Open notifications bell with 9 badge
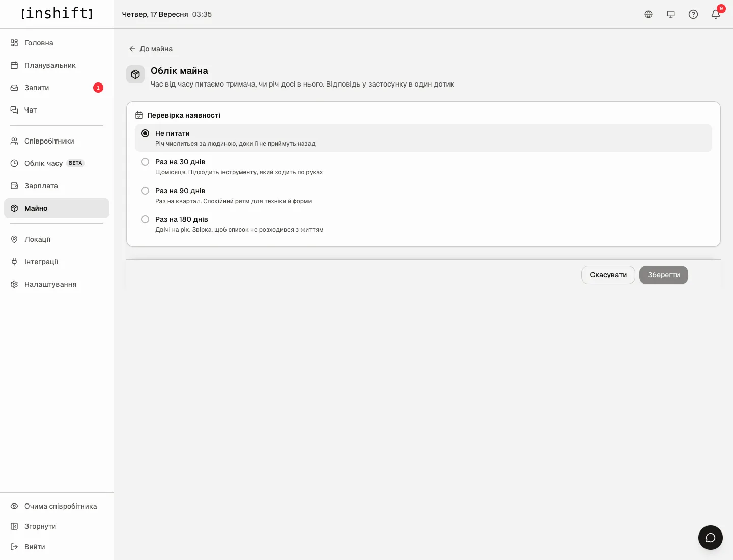The image size is (733, 560). [x=716, y=14]
